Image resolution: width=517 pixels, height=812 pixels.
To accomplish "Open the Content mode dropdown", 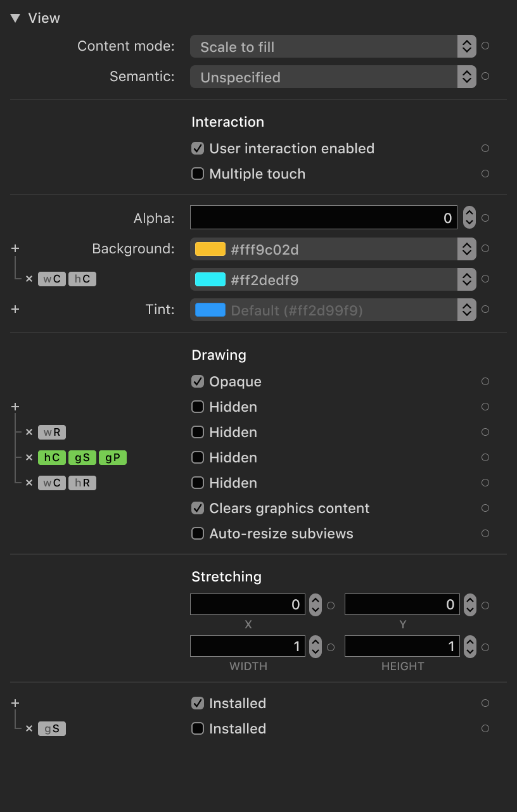I will tap(466, 46).
